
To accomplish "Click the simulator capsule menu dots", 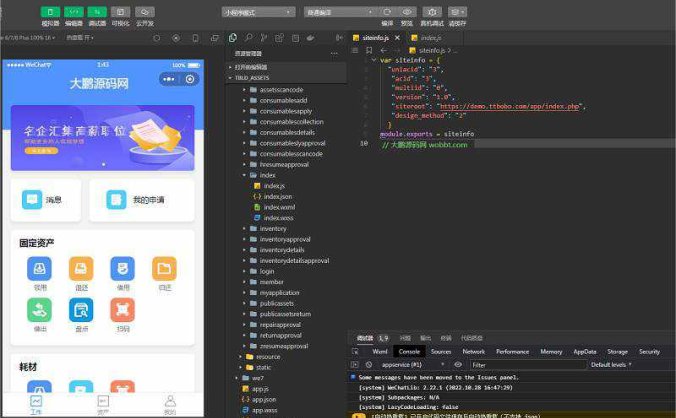I will click(169, 79).
